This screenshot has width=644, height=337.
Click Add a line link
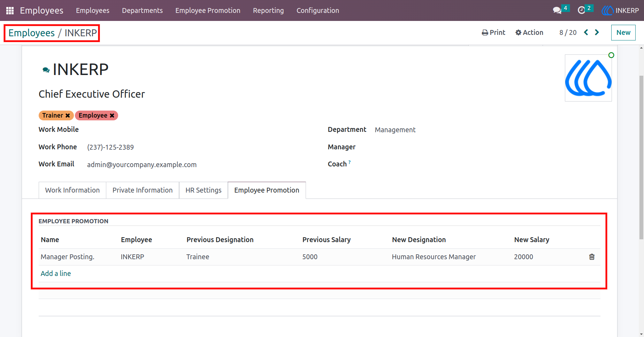click(x=56, y=274)
